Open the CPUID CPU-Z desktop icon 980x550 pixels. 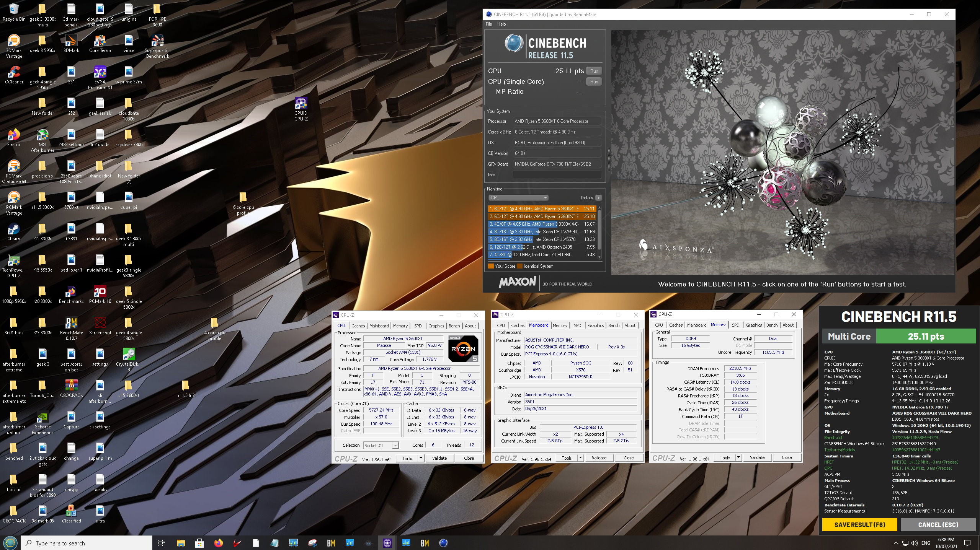301,109
